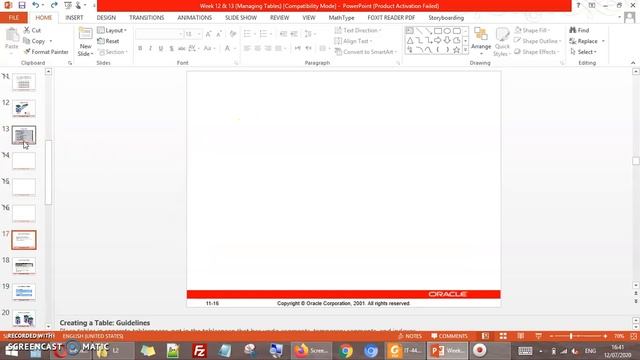Open FileZilla from the taskbar
640x360 pixels.
point(199,351)
